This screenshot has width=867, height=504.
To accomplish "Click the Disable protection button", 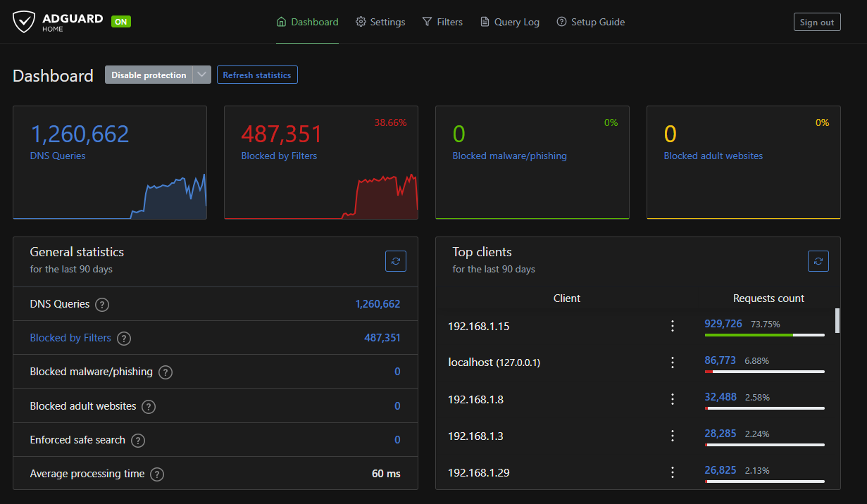I will tap(149, 75).
